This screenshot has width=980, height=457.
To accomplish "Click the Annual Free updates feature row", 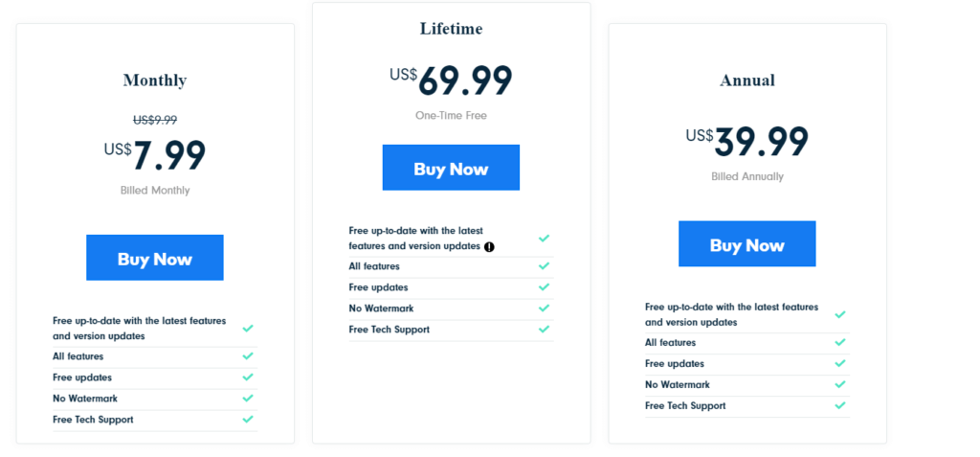I will (746, 364).
